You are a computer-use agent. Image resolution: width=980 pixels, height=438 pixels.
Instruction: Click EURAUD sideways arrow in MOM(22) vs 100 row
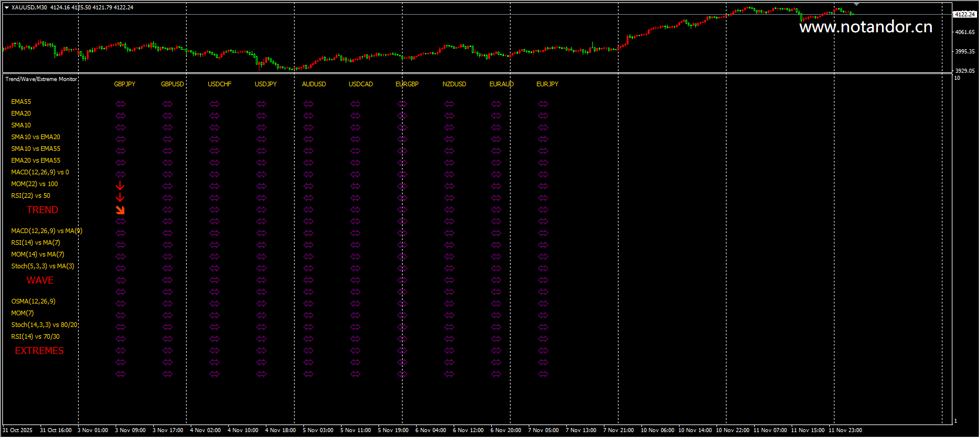click(496, 186)
